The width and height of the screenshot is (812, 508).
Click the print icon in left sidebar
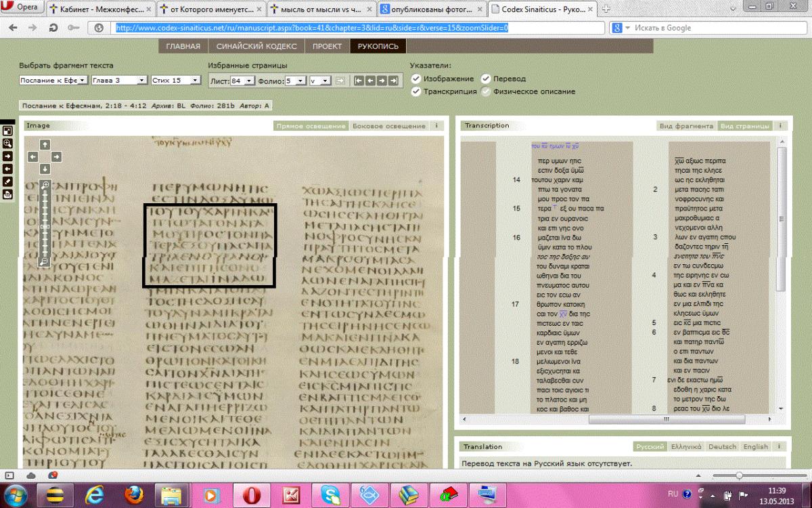pos(7,194)
